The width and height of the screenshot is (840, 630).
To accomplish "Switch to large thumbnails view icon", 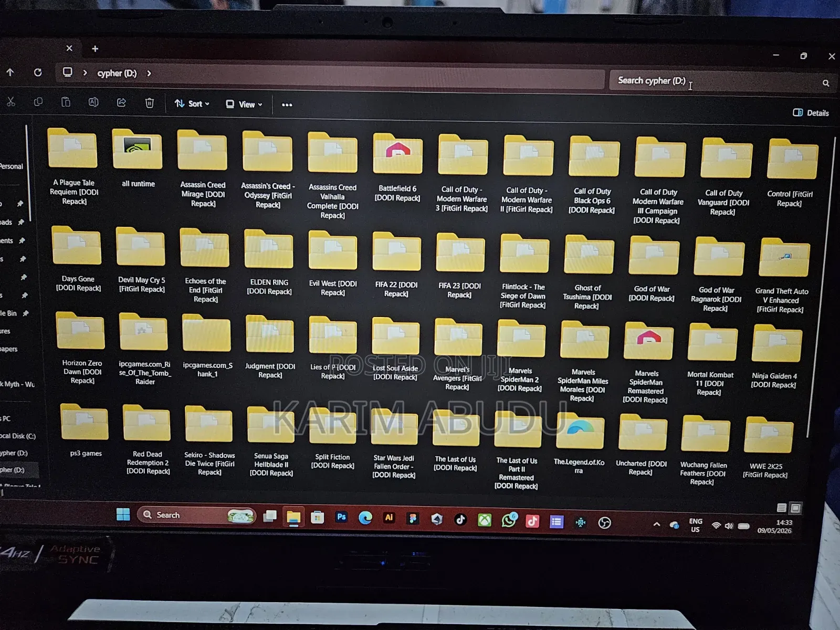I will pos(795,508).
